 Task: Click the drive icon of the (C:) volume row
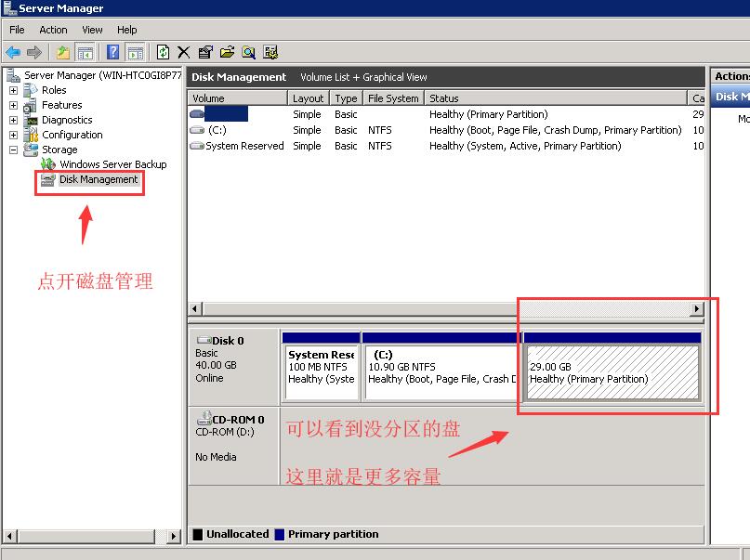click(197, 130)
